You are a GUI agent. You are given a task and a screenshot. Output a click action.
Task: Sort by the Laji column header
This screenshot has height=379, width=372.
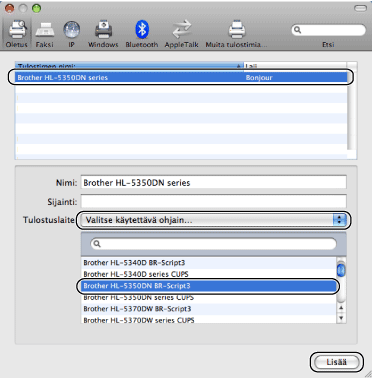coord(295,66)
